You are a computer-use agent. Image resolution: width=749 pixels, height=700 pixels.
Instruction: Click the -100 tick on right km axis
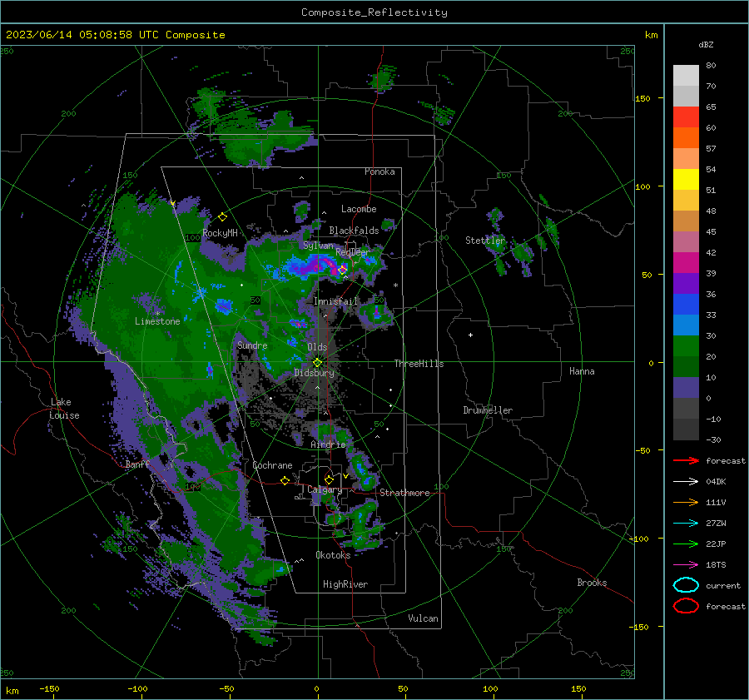(x=639, y=539)
